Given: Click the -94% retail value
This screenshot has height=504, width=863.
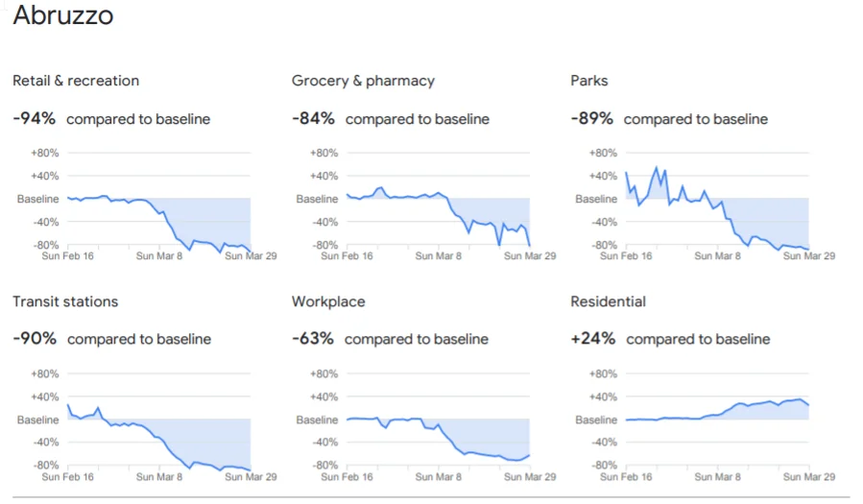Looking at the screenshot, I should click(35, 118).
